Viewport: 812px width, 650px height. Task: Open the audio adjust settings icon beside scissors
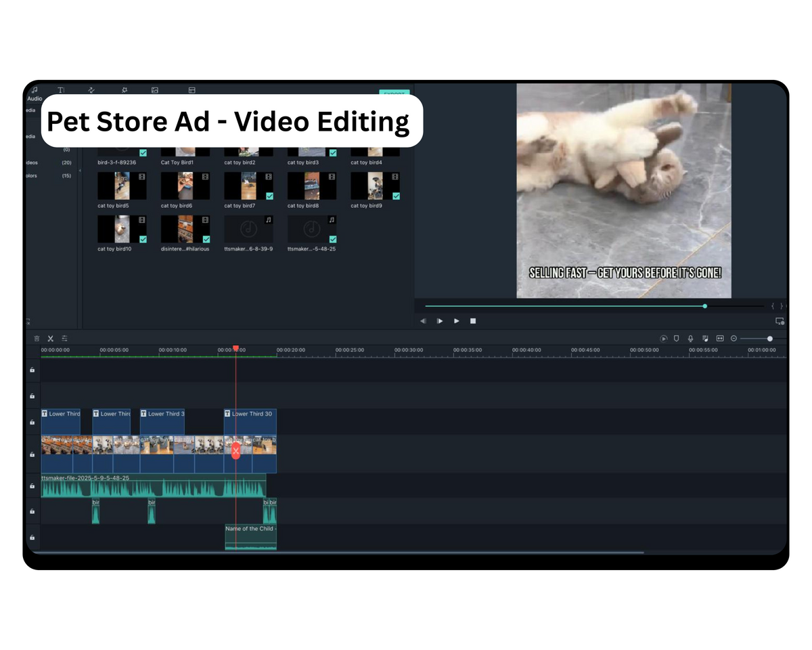(64, 339)
